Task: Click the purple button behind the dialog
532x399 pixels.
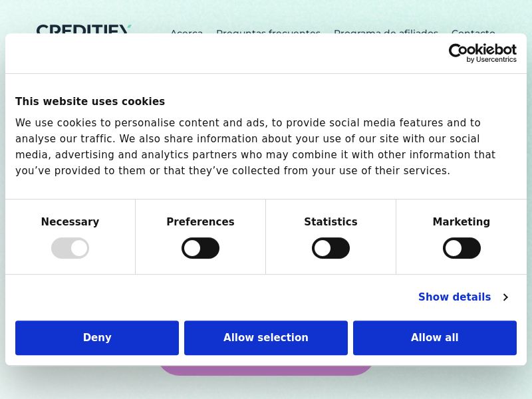Action: click(x=266, y=370)
